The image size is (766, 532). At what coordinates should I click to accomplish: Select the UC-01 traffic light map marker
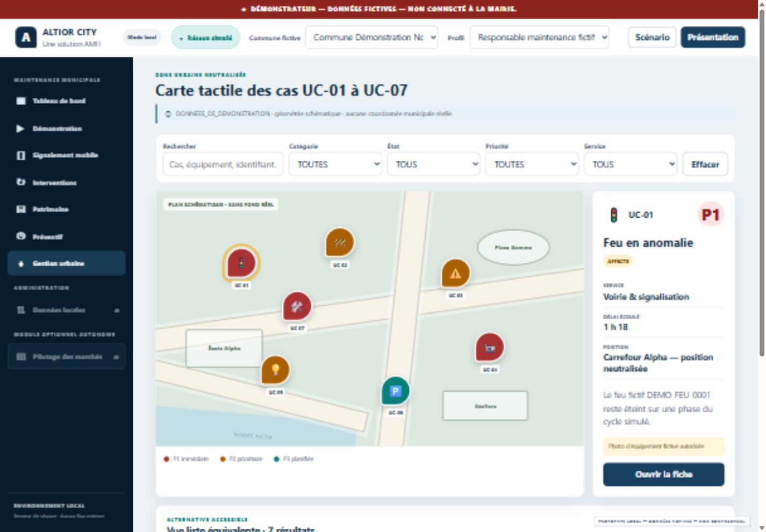241,263
